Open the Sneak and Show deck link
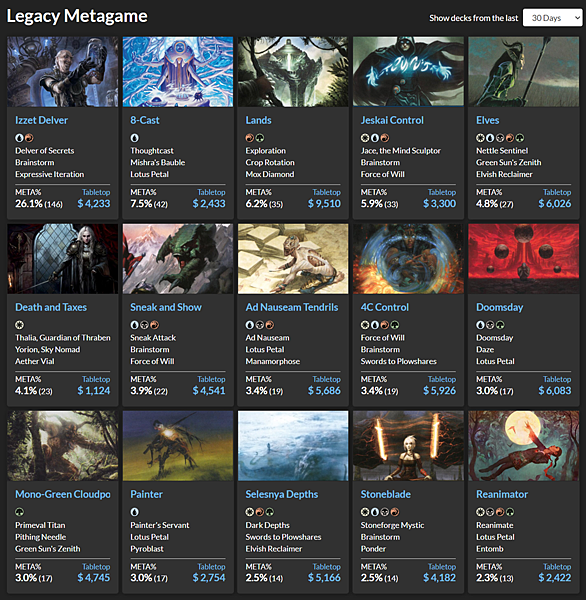 (166, 307)
